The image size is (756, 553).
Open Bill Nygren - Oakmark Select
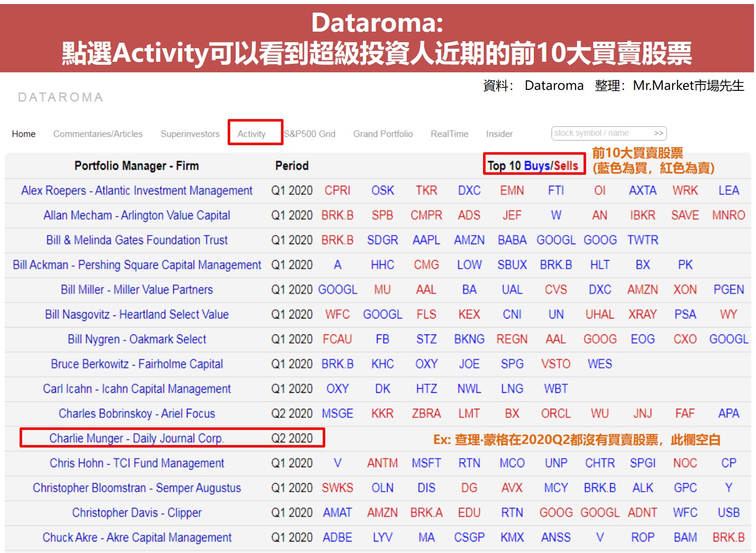[137, 339]
